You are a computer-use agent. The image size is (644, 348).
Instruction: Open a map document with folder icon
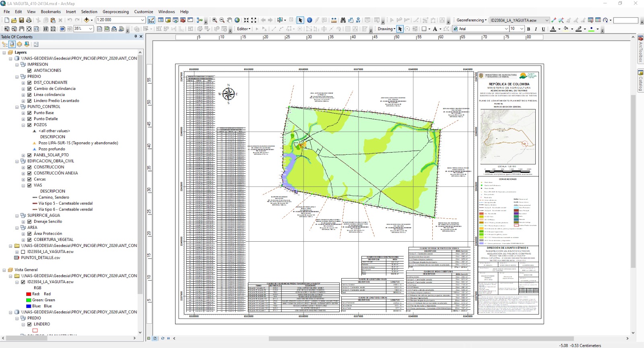[x=14, y=20]
